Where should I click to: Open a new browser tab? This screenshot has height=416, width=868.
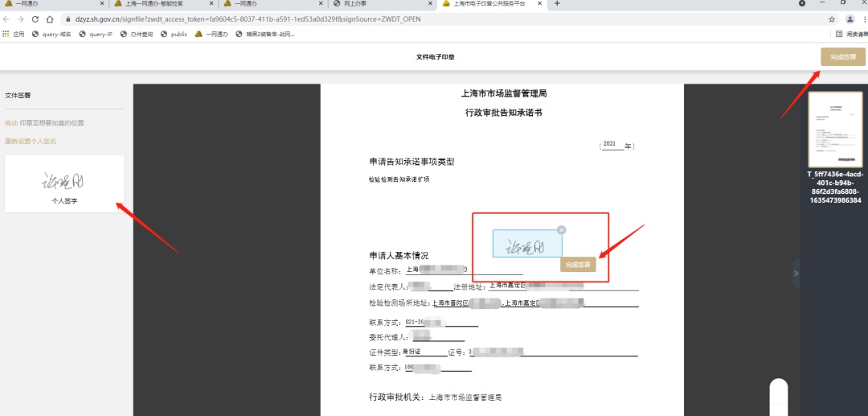point(557,4)
